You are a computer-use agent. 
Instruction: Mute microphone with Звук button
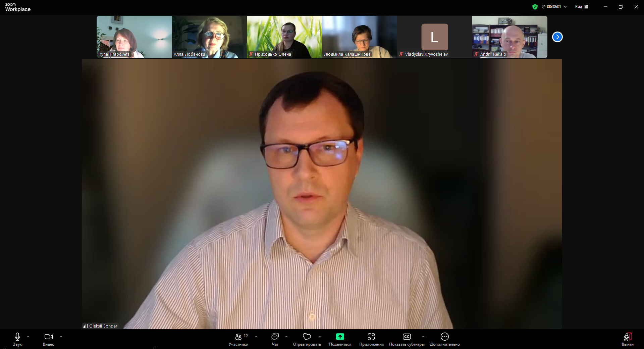(17, 339)
